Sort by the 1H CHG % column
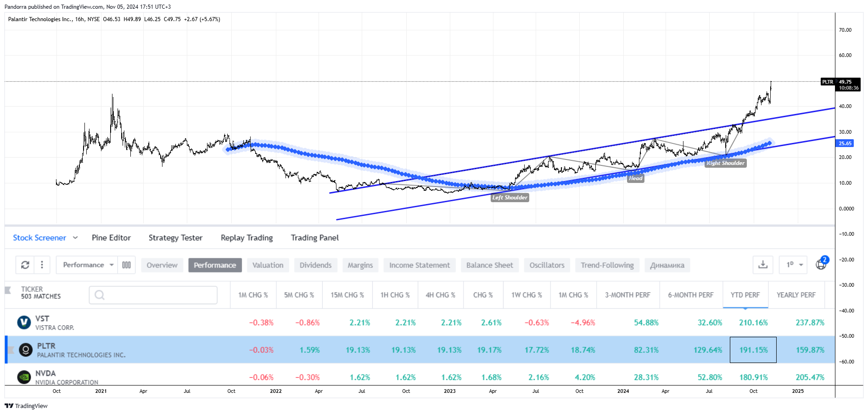This screenshot has width=868, height=414. (x=395, y=295)
